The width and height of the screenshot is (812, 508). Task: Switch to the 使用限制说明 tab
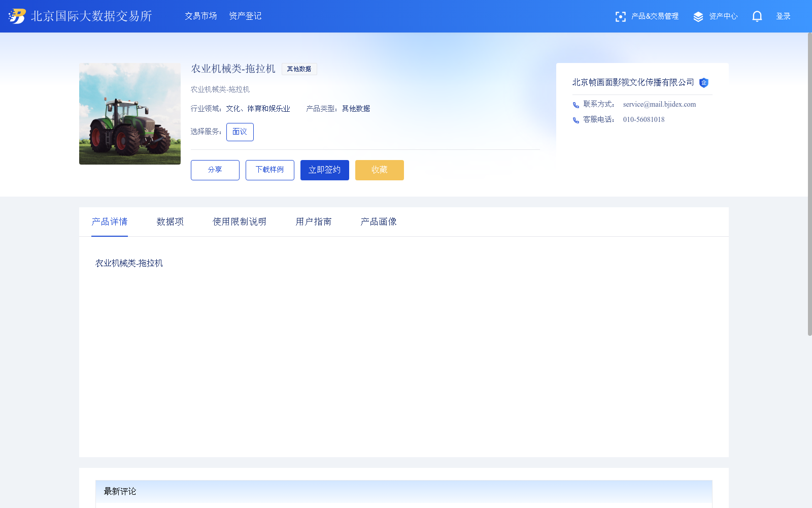(240, 222)
